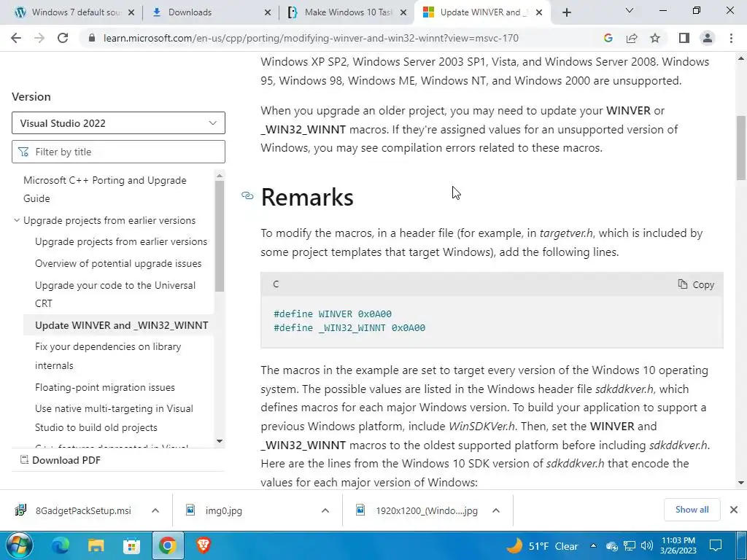Image resolution: width=747 pixels, height=560 pixels.
Task: Show hidden system tray icons
Action: pyautogui.click(x=594, y=546)
